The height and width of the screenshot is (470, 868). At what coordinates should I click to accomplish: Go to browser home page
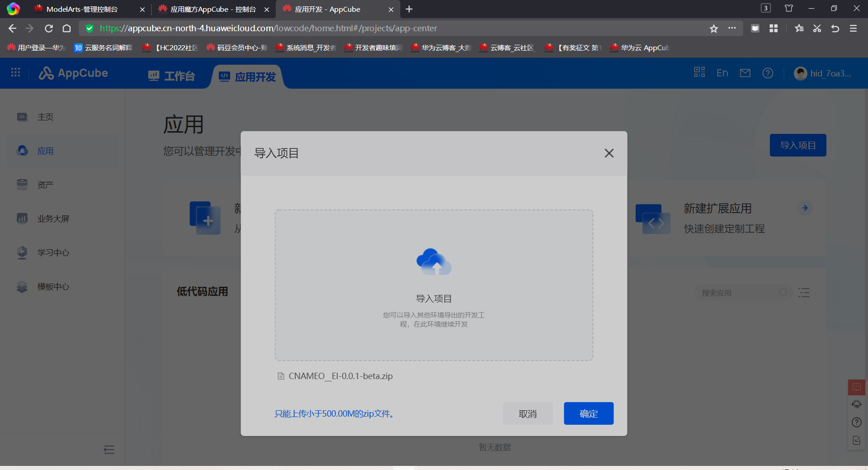(66, 28)
